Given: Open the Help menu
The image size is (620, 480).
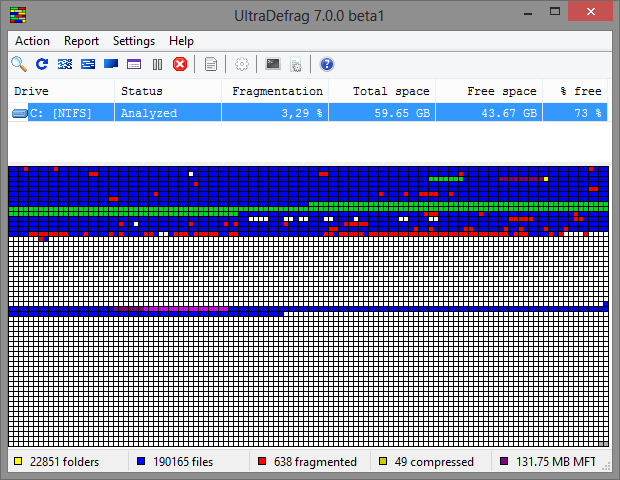Looking at the screenshot, I should tap(181, 41).
